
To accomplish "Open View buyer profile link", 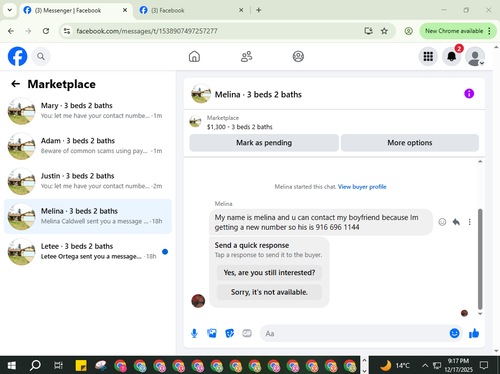I will point(362,187).
